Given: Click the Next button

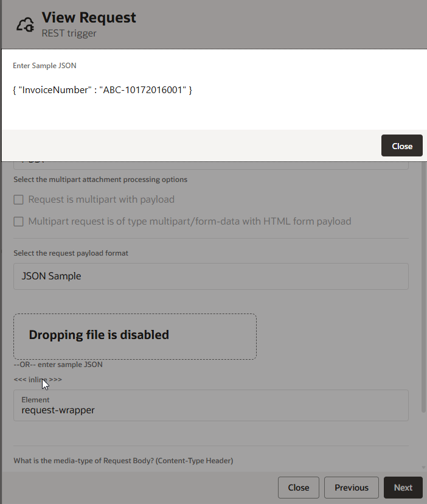Looking at the screenshot, I should [403, 488].
